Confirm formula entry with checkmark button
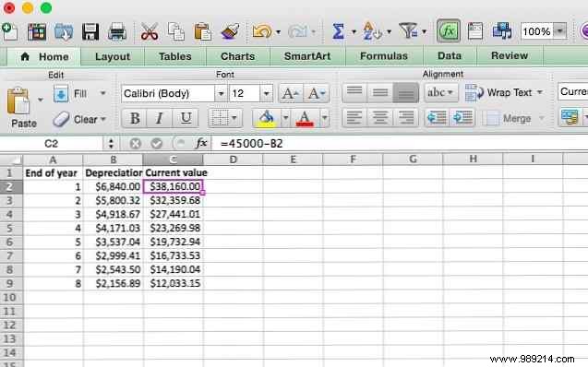This screenshot has width=588, height=367. (x=157, y=144)
